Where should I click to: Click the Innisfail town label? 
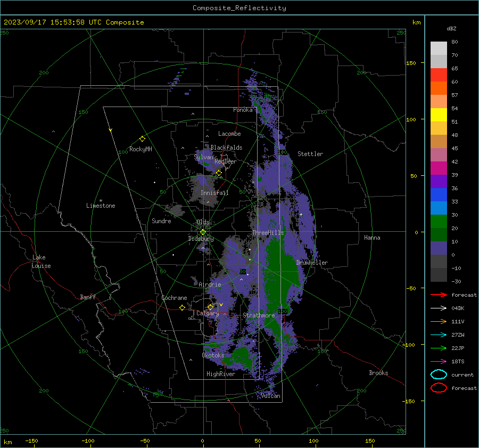click(x=214, y=193)
